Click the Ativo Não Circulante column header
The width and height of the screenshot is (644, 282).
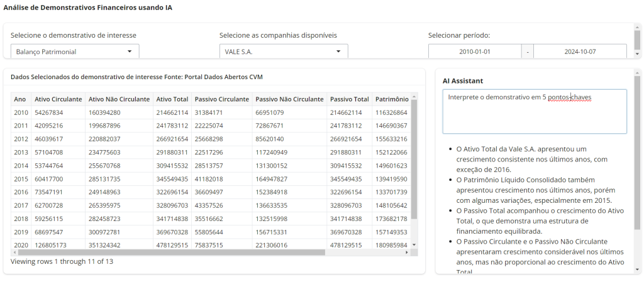119,99
